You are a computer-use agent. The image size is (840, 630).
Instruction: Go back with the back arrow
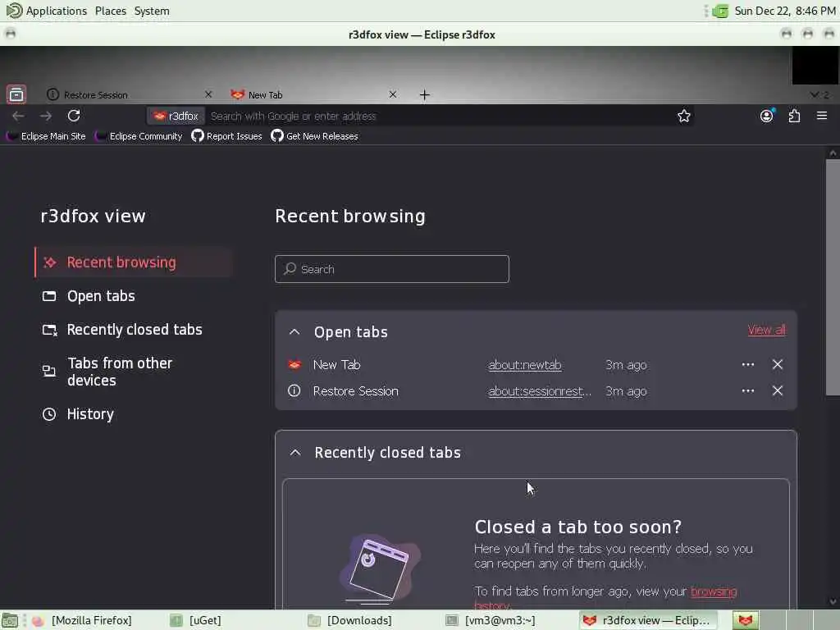click(x=18, y=116)
